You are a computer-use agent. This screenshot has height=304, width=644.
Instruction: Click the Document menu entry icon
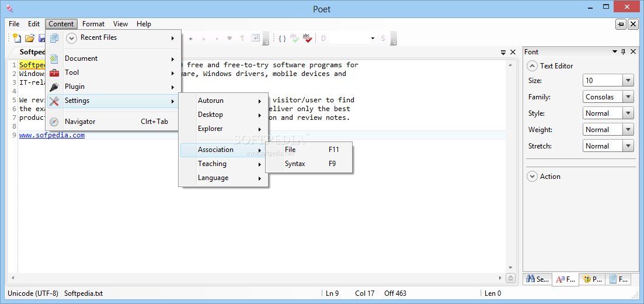tap(54, 59)
